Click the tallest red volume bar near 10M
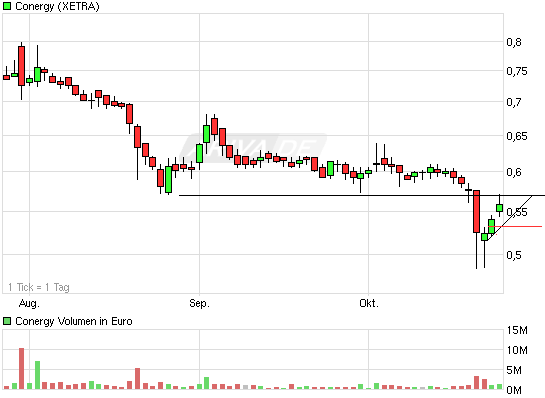Viewport: 545px width, 398px height. click(x=22, y=368)
